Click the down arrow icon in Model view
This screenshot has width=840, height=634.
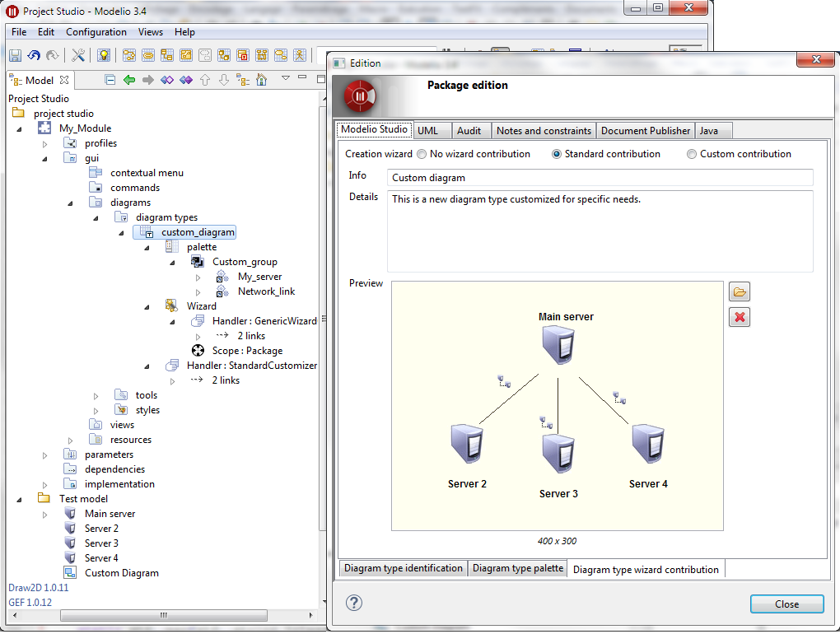pos(224,81)
